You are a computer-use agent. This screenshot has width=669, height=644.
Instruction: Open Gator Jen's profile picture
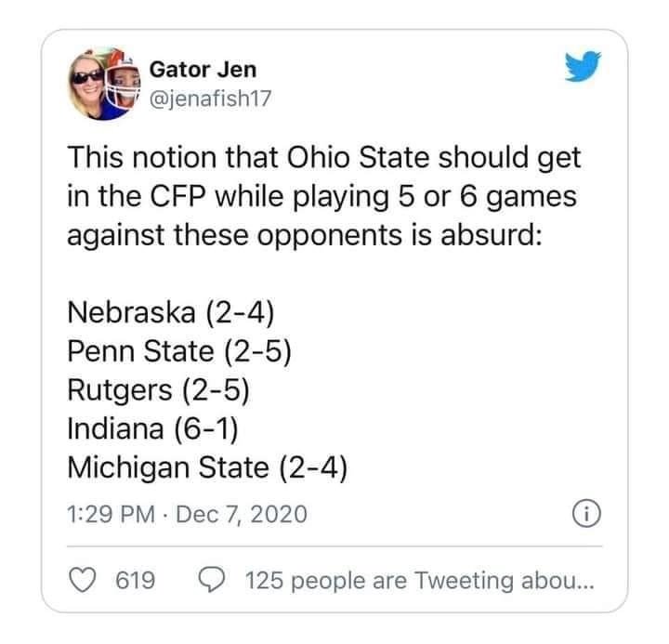pos(104,84)
